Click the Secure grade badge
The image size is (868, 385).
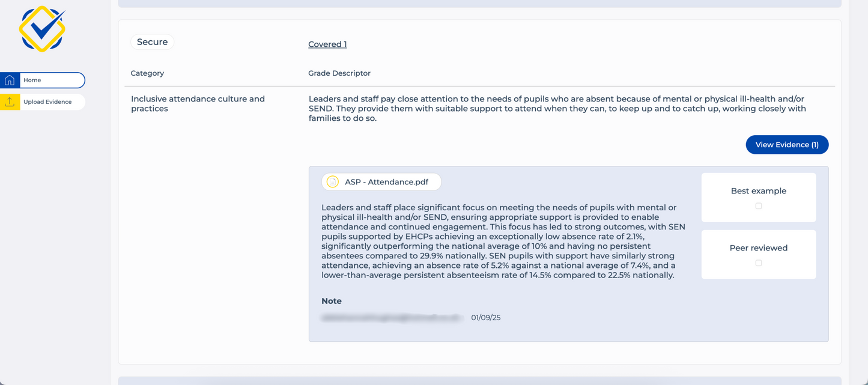[152, 41]
